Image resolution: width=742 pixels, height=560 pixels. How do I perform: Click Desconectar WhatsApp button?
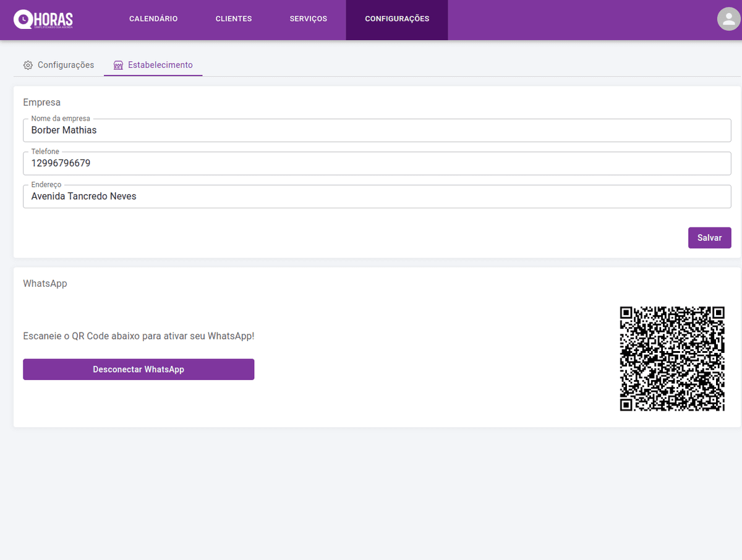[x=139, y=370]
